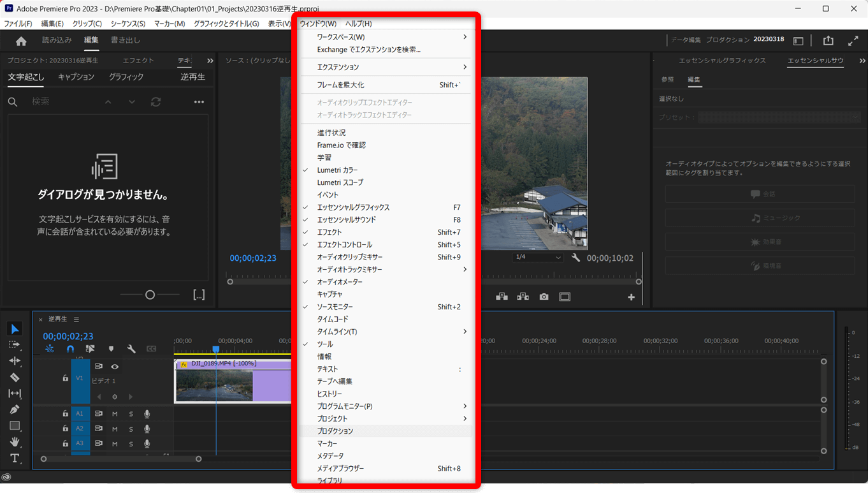Toggle snap in timeline magnet icon
The width and height of the screenshot is (868, 493).
coord(70,349)
